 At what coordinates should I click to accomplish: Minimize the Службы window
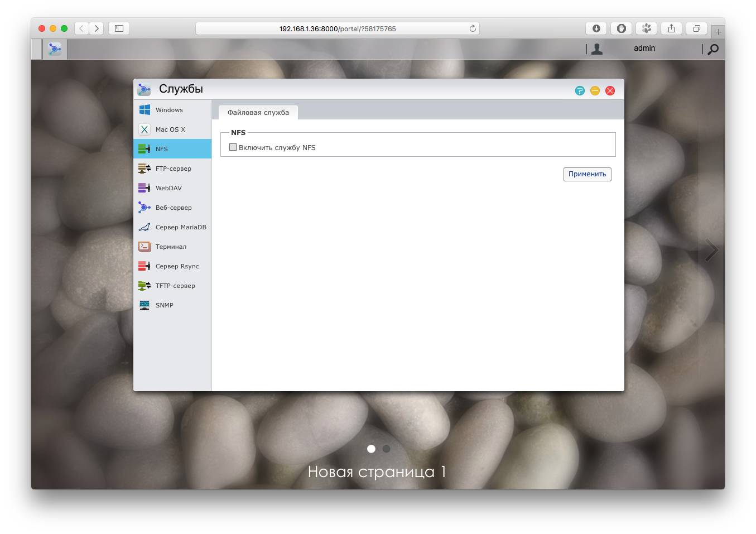tap(595, 90)
